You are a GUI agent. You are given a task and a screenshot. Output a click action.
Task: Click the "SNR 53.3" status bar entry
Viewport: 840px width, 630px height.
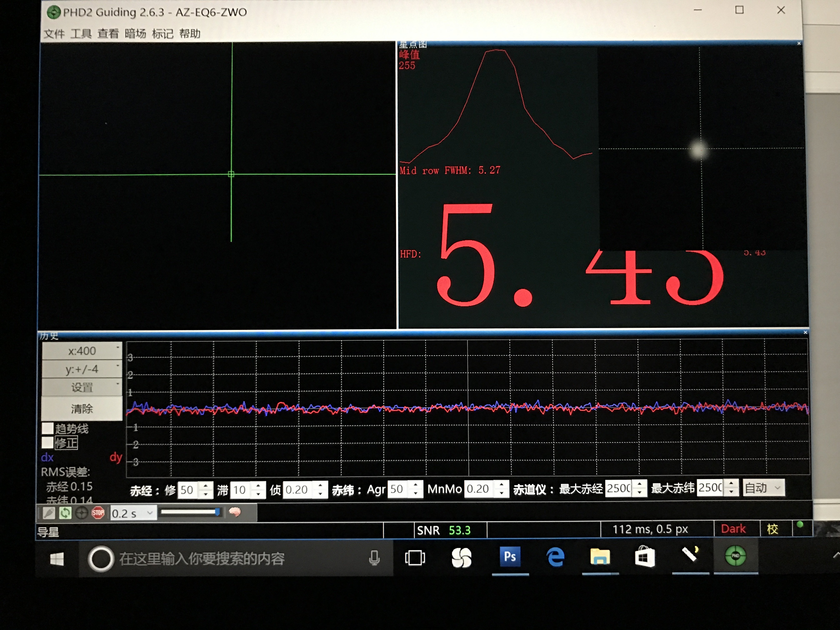[444, 530]
